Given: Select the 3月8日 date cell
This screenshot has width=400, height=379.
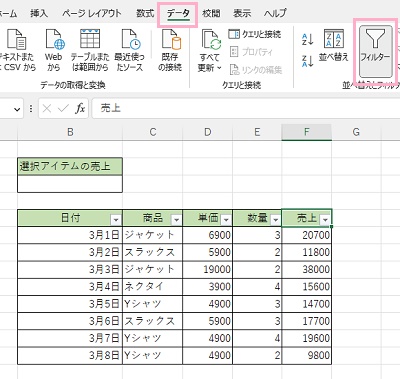Looking at the screenshot, I should (70, 355).
